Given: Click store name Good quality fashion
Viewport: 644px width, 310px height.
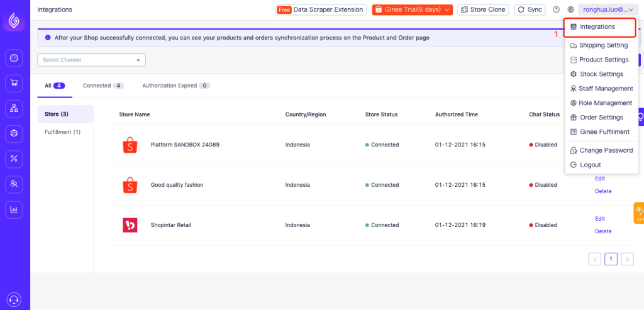Looking at the screenshot, I should pyautogui.click(x=177, y=185).
